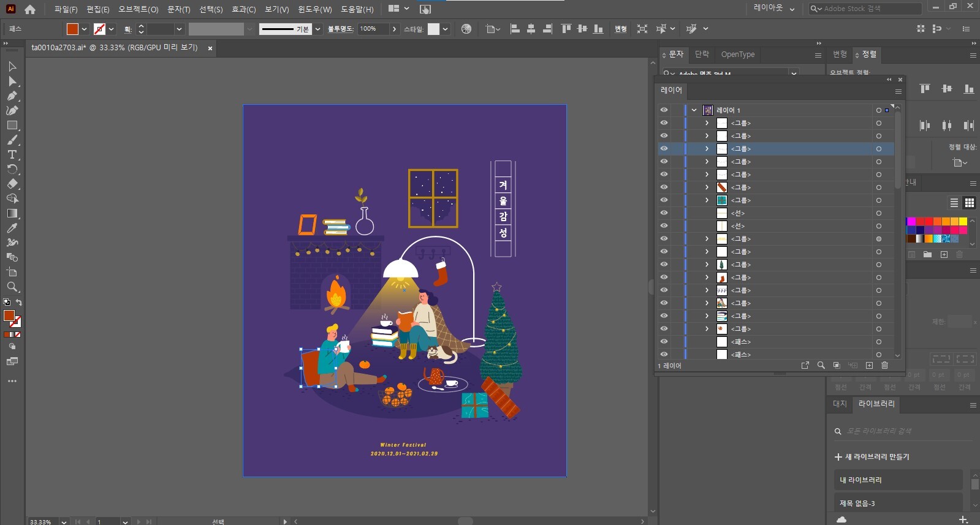Expand the teal gift box group
980x525 pixels.
pos(707,200)
